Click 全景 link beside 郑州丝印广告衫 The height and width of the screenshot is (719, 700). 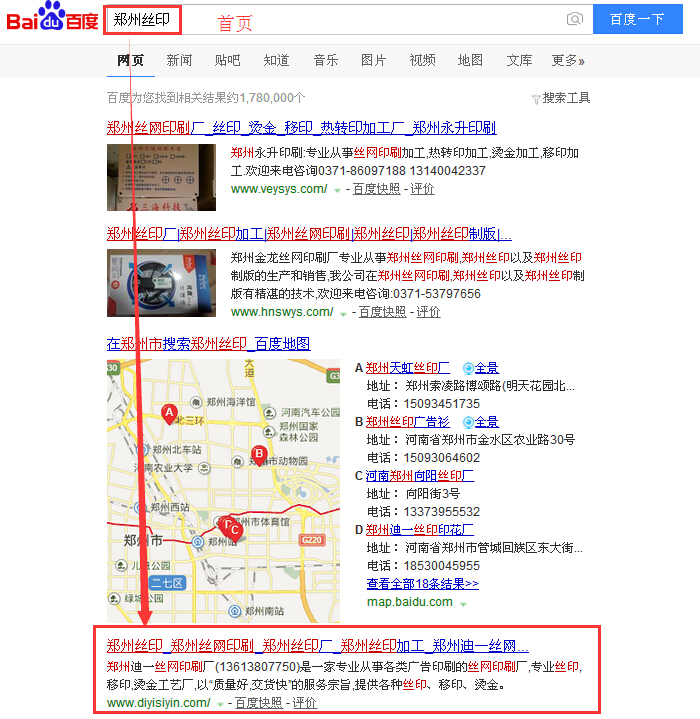pos(487,422)
